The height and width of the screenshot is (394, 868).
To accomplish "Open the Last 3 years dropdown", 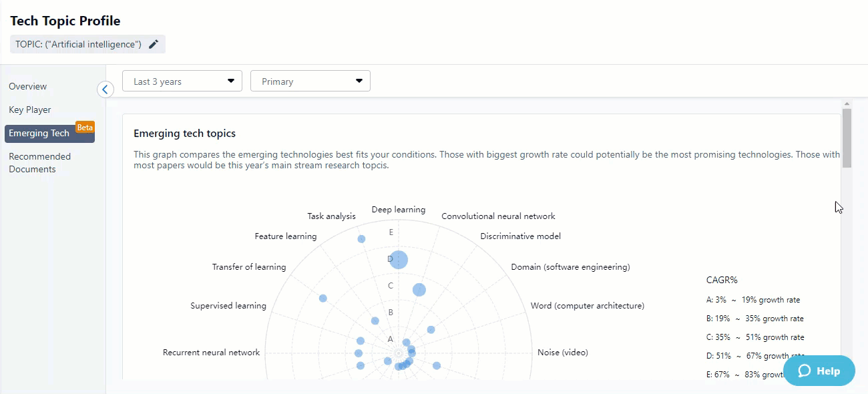I will (182, 81).
